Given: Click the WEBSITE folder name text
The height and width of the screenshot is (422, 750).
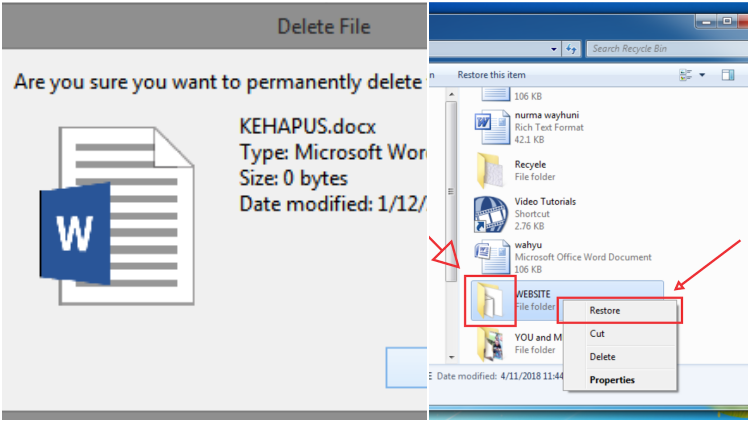Looking at the screenshot, I should click(x=532, y=294).
